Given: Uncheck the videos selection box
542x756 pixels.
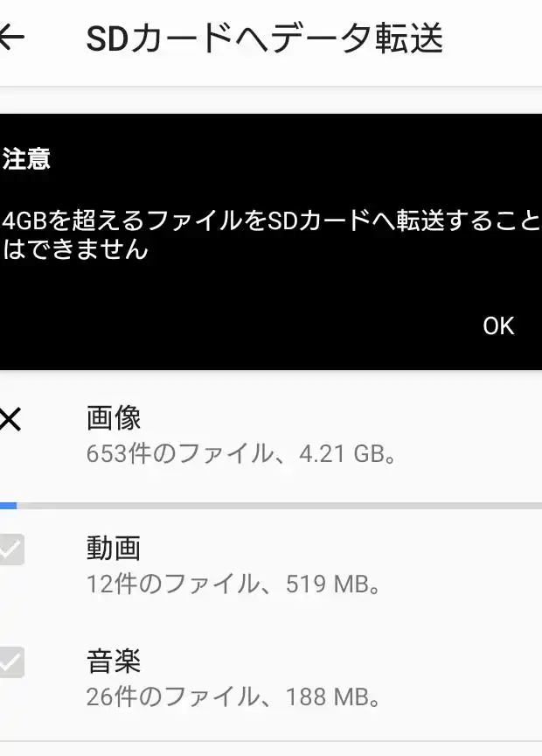Looking at the screenshot, I should click(x=10, y=548).
